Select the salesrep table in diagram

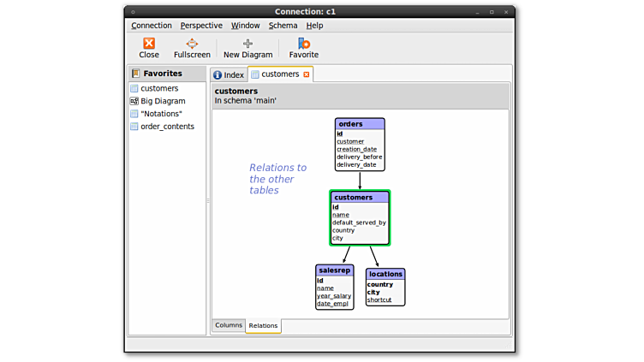(x=333, y=270)
